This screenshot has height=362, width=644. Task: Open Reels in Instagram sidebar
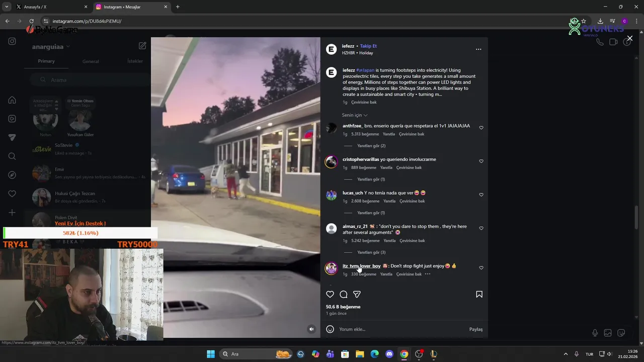point(12,119)
